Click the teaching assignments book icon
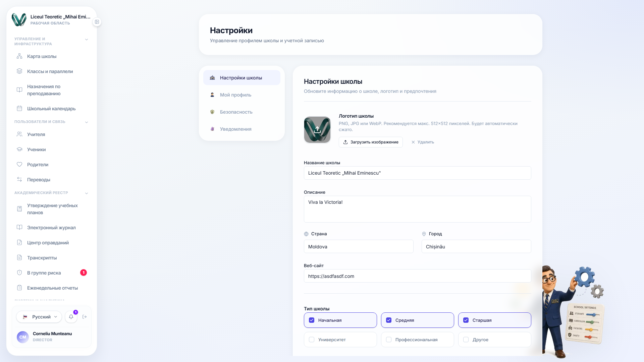644x362 pixels. 19,90
